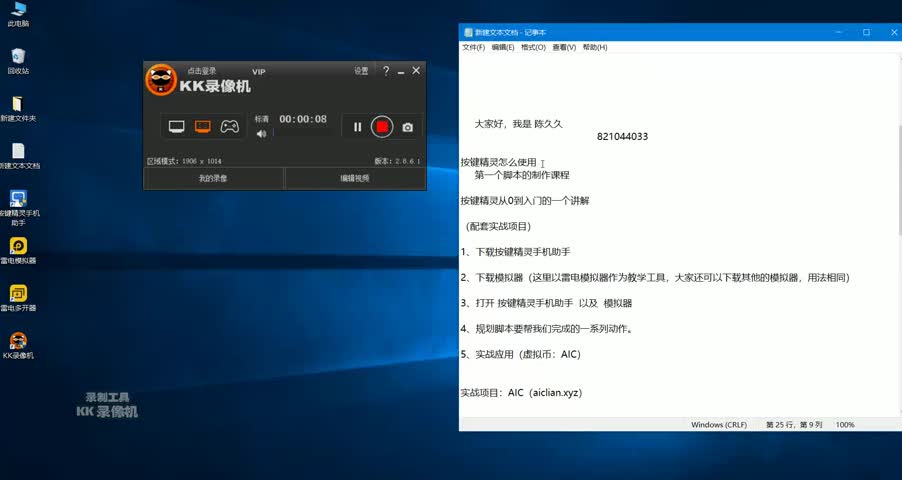
Task: Pause the current recording
Action: coord(357,127)
